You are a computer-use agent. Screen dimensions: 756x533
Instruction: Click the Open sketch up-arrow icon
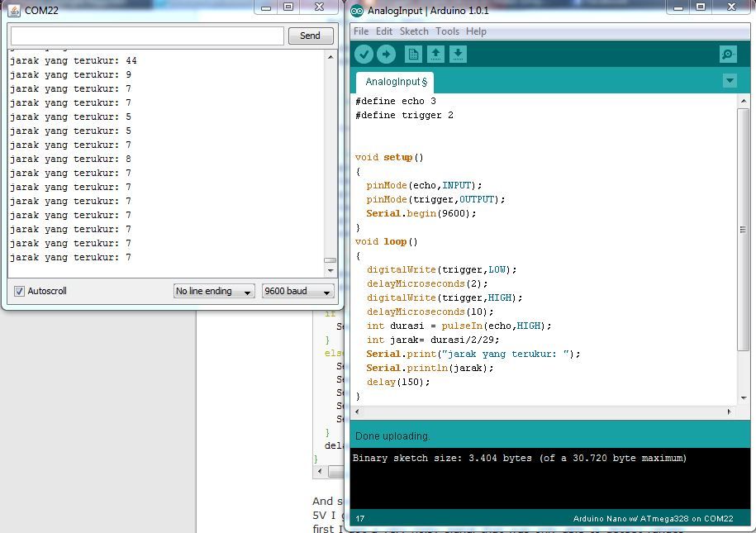[x=435, y=55]
